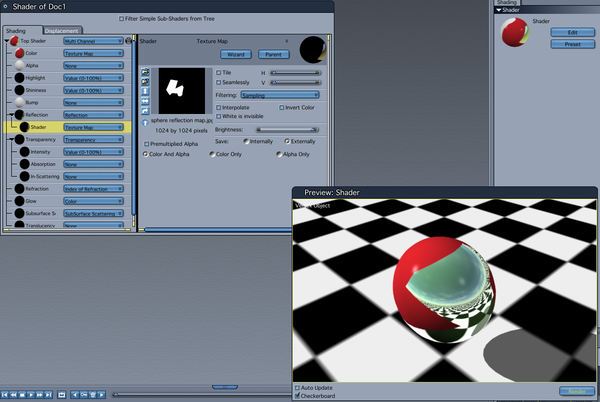
Task: Click the Alpha channel sphere icon
Action: click(x=20, y=65)
